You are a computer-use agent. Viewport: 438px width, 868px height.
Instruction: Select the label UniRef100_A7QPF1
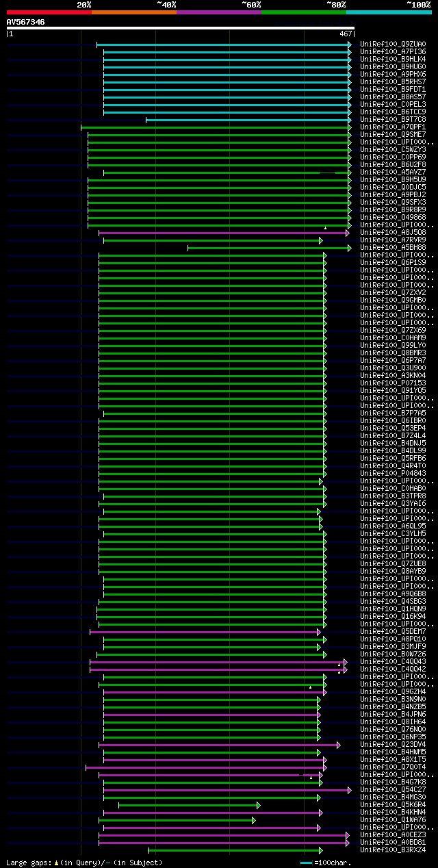(x=393, y=127)
